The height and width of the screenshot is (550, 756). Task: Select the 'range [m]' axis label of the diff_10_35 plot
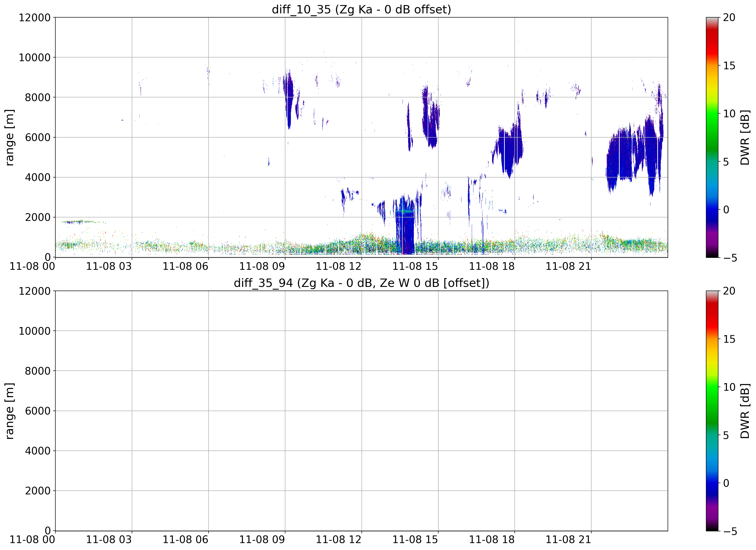click(10, 137)
